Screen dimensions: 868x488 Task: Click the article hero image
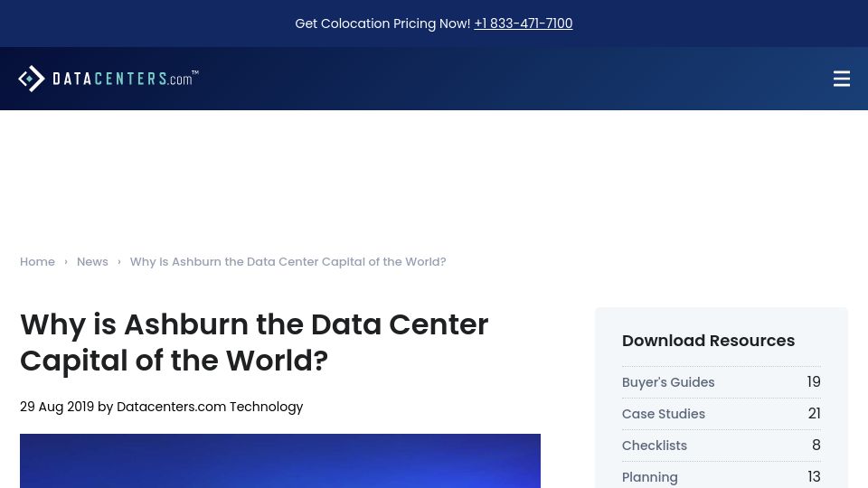(280, 461)
